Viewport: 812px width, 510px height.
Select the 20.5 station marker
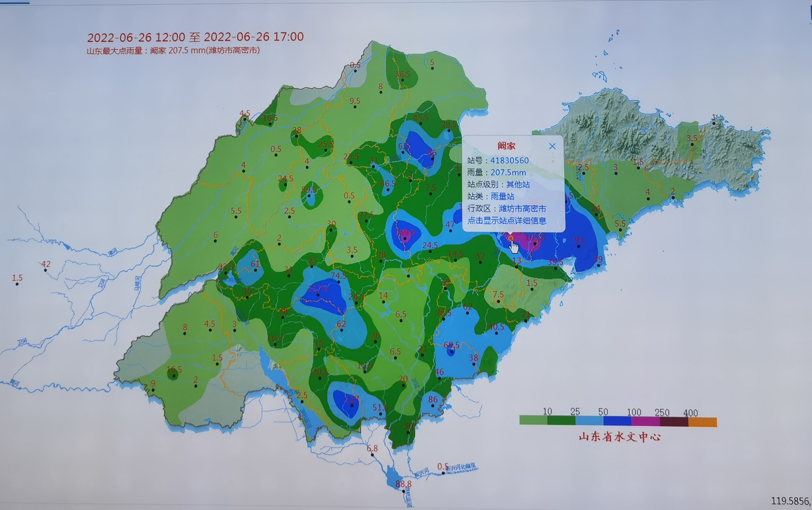tap(320, 378)
